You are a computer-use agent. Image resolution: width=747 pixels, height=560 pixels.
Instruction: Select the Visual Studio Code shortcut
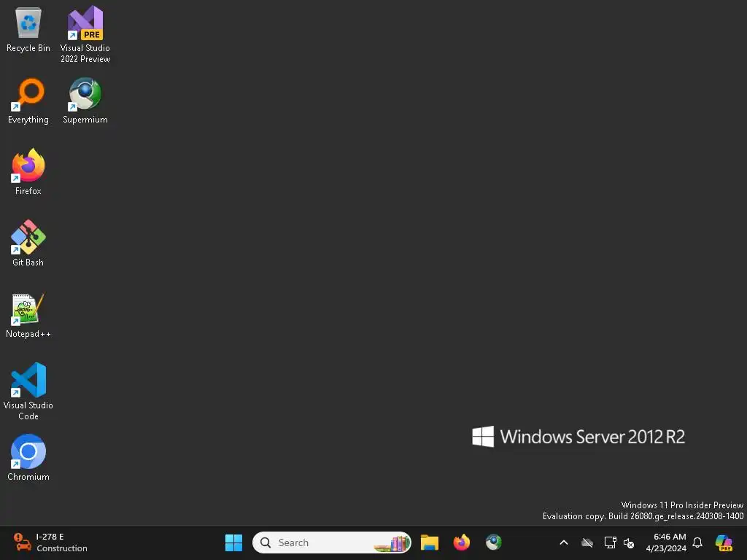(28, 392)
